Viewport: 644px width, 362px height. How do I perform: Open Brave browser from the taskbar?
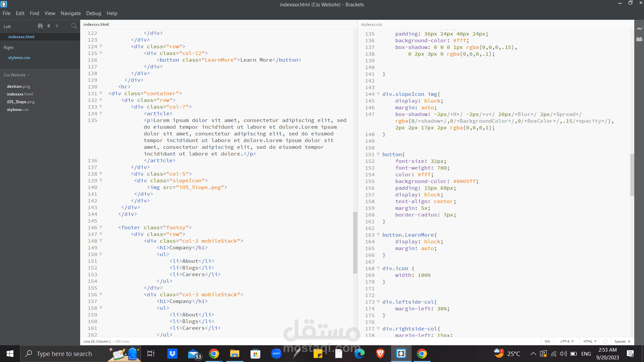pyautogui.click(x=380, y=354)
